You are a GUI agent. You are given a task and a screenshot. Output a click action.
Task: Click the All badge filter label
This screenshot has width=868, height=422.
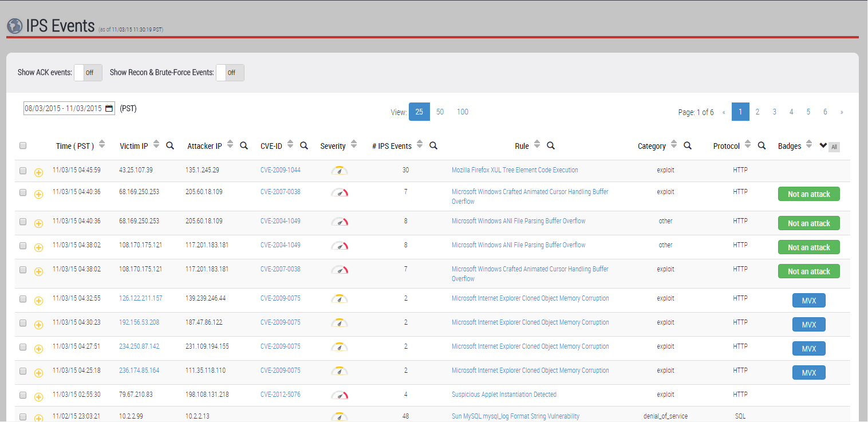(834, 147)
